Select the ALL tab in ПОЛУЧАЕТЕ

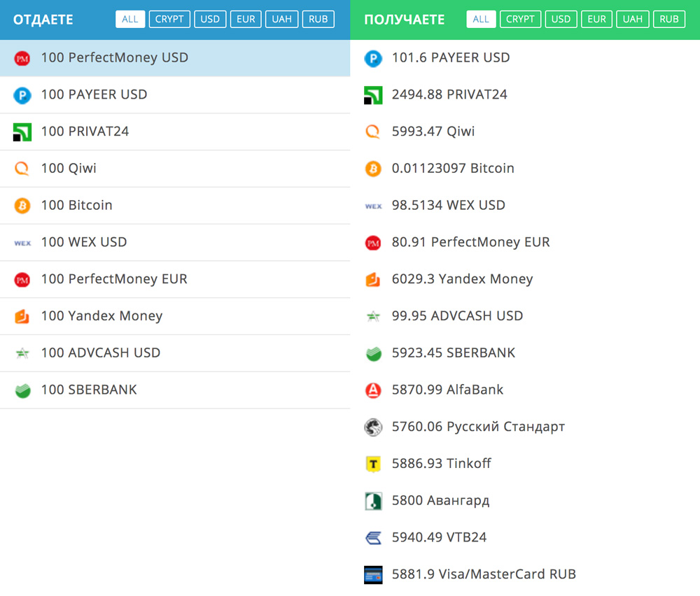click(x=481, y=19)
